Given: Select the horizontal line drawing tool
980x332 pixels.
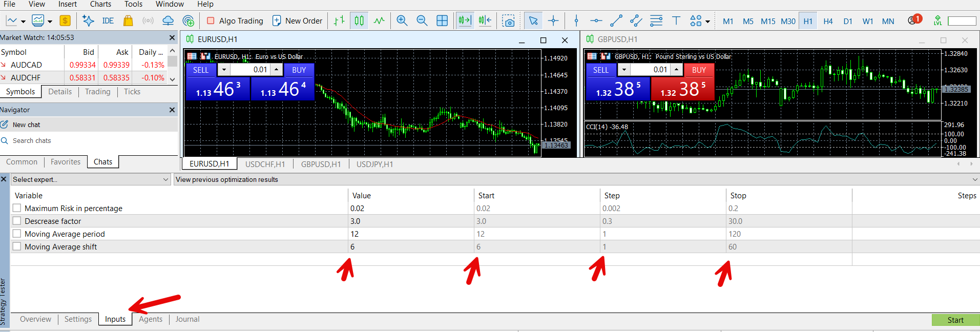Looking at the screenshot, I should click(x=596, y=21).
